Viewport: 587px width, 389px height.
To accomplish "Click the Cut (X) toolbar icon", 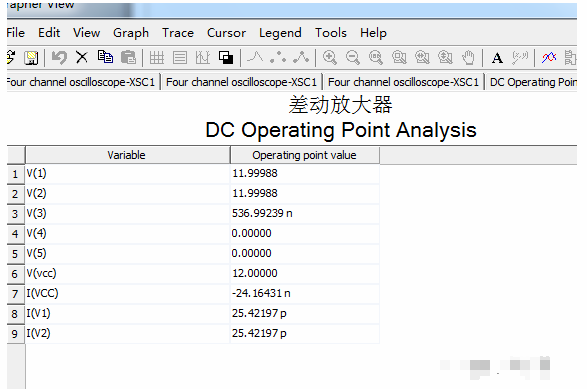I will 82,58.
